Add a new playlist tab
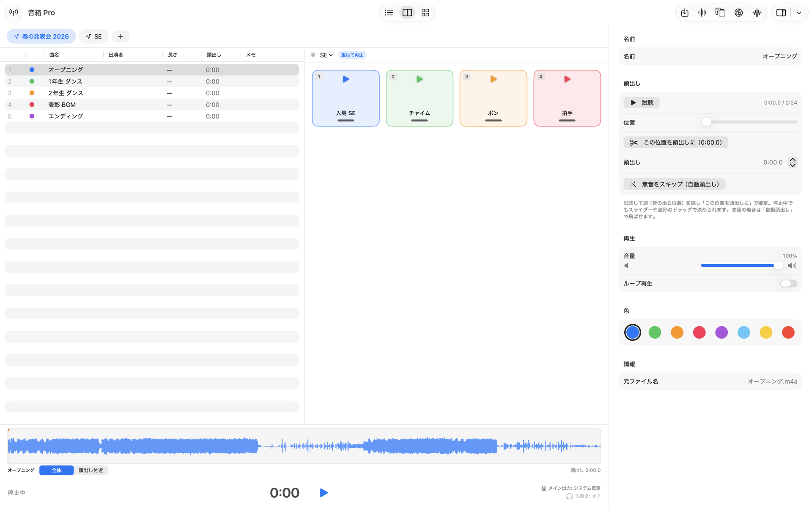 [121, 36]
